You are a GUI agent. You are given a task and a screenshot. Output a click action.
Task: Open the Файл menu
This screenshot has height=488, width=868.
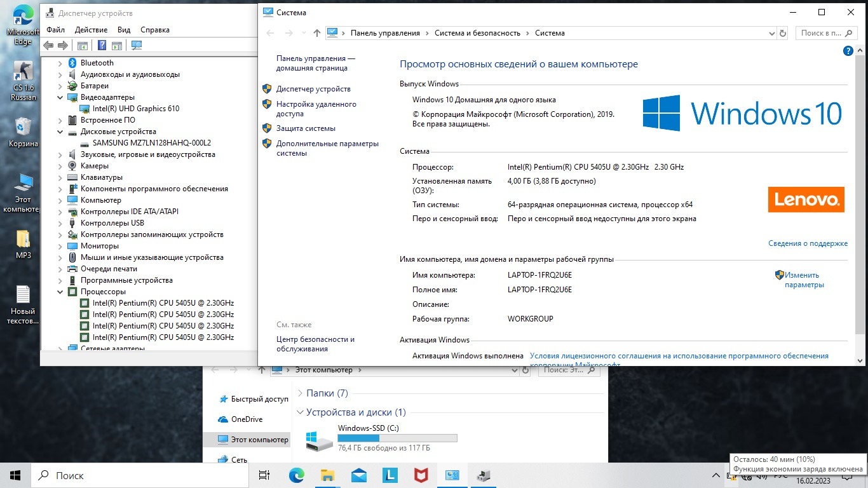(55, 30)
